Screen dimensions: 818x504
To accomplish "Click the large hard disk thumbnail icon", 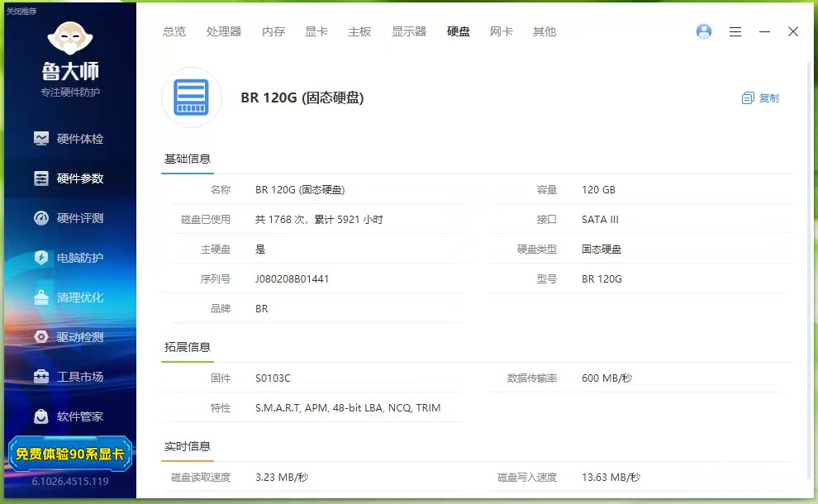I will pyautogui.click(x=192, y=97).
